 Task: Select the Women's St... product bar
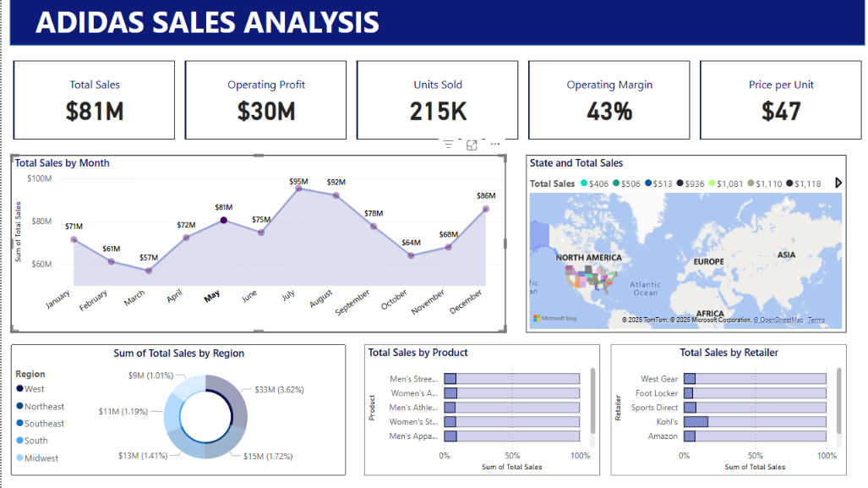(x=512, y=422)
